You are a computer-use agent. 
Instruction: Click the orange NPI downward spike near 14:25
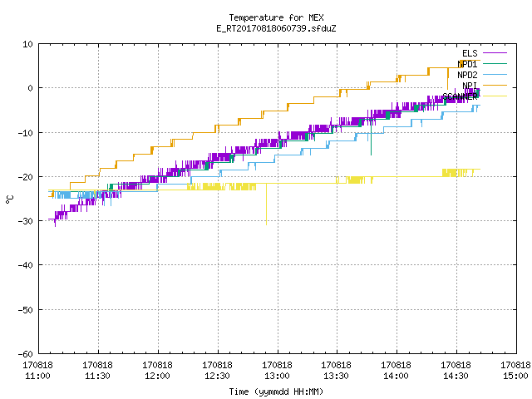447,79
